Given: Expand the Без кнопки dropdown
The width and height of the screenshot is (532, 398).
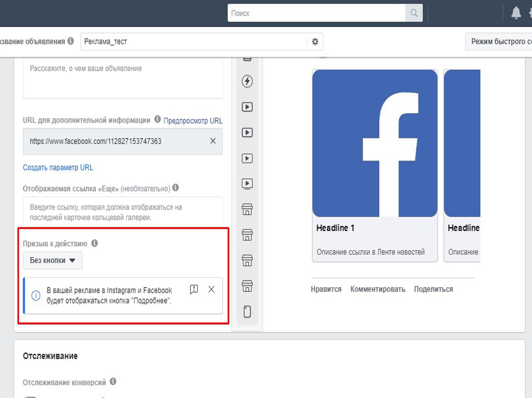Looking at the screenshot, I should click(53, 260).
